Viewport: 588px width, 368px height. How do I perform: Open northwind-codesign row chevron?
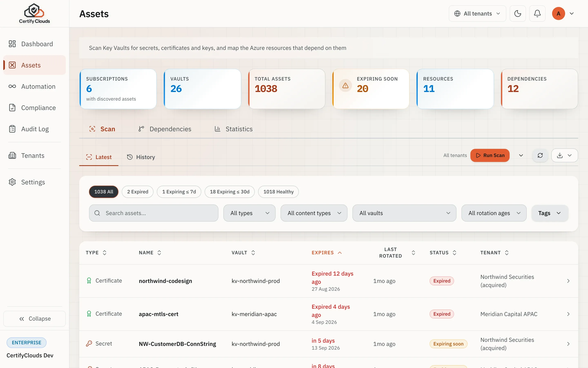568,281
